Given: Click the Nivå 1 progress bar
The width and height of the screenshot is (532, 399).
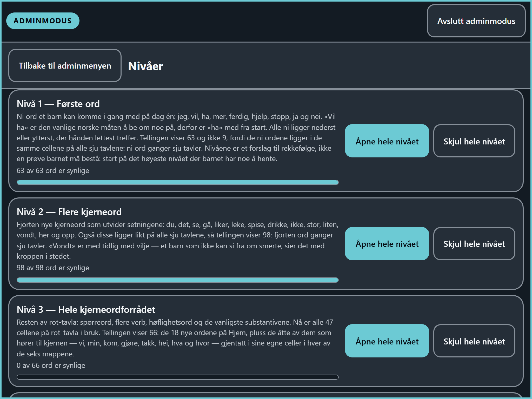Looking at the screenshot, I should point(178,182).
